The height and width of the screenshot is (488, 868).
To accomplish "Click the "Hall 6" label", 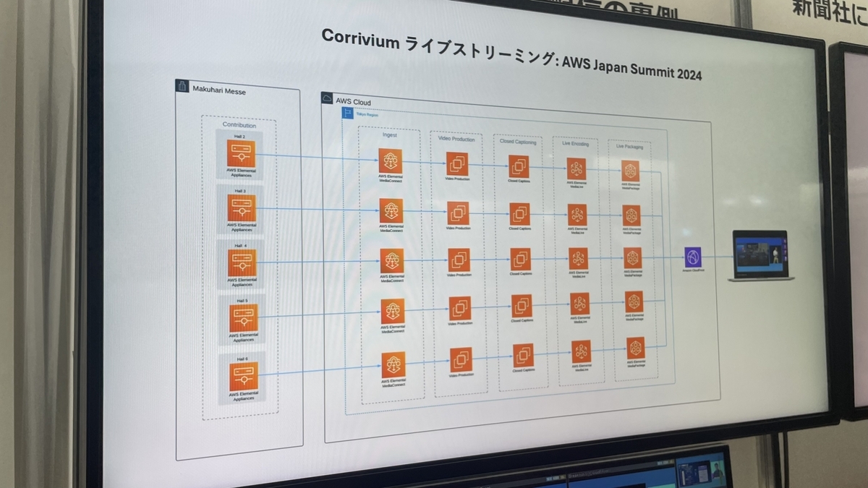I will pyautogui.click(x=243, y=359).
